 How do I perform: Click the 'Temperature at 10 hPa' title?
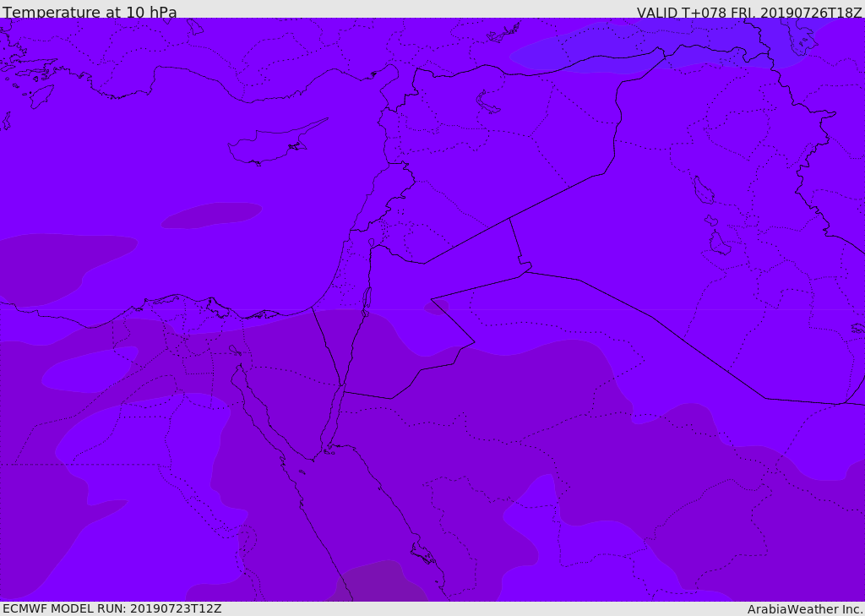90,12
